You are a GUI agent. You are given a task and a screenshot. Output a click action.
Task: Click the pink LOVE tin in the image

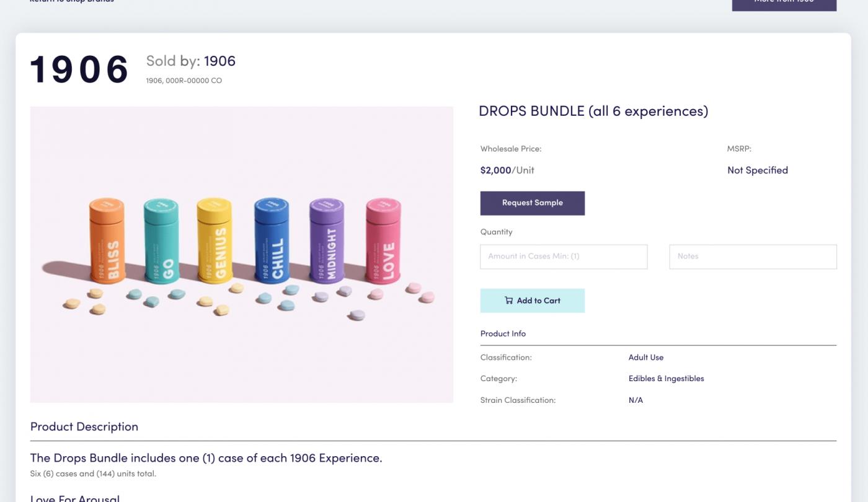383,239
